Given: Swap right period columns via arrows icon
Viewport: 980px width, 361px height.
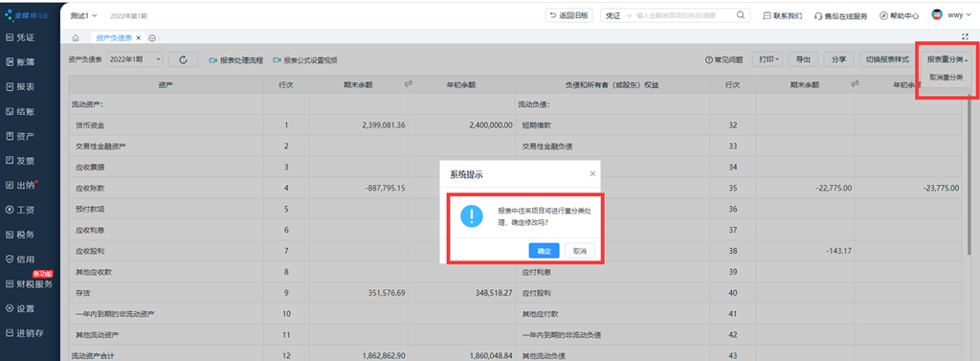Looking at the screenshot, I should pyautogui.click(x=855, y=84).
